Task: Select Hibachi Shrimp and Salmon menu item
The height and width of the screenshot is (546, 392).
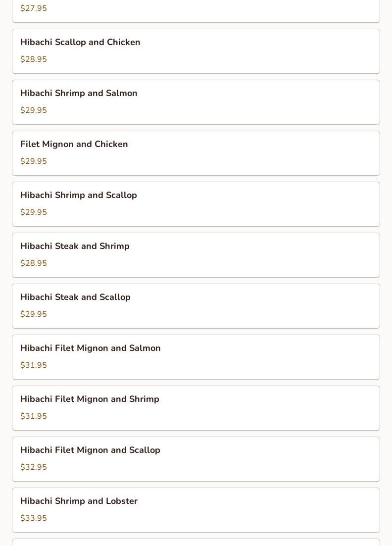Action: pyautogui.click(x=79, y=94)
